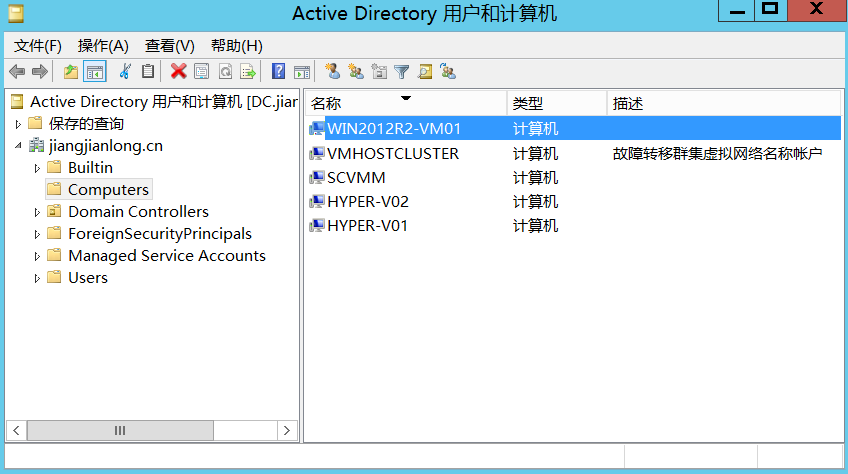
Task: Open the 文件(F) menu
Action: 37,46
